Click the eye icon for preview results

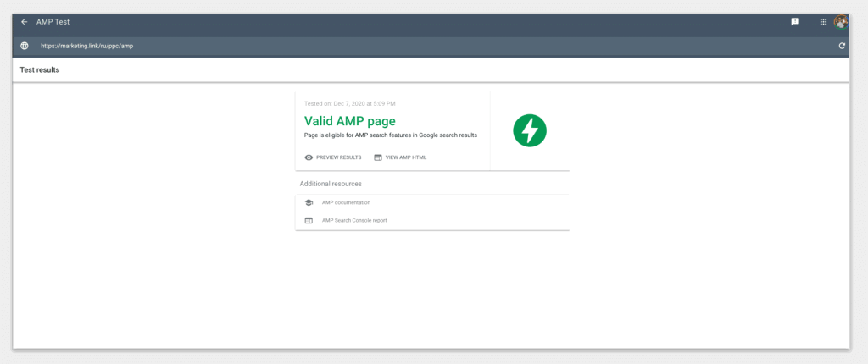click(309, 157)
